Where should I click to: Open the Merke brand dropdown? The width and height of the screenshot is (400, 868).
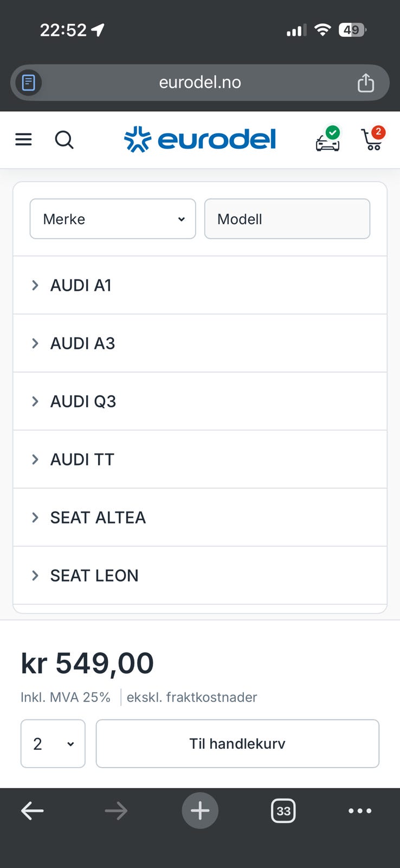coord(113,219)
